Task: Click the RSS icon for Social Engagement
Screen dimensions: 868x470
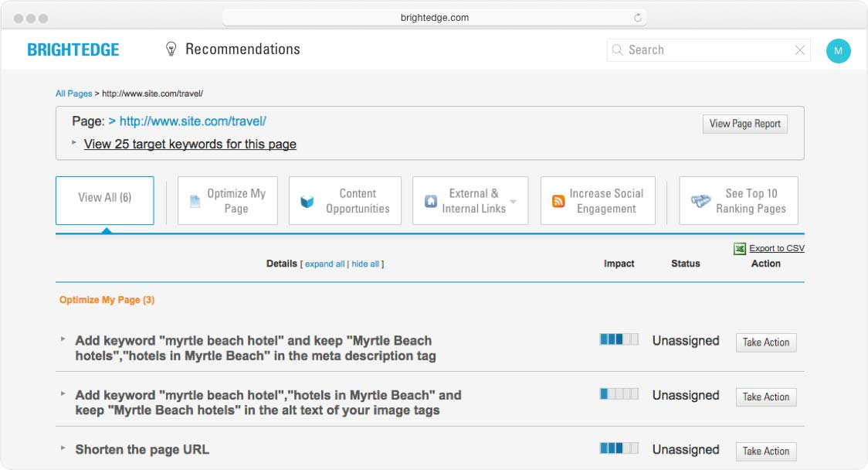Action: tap(558, 201)
